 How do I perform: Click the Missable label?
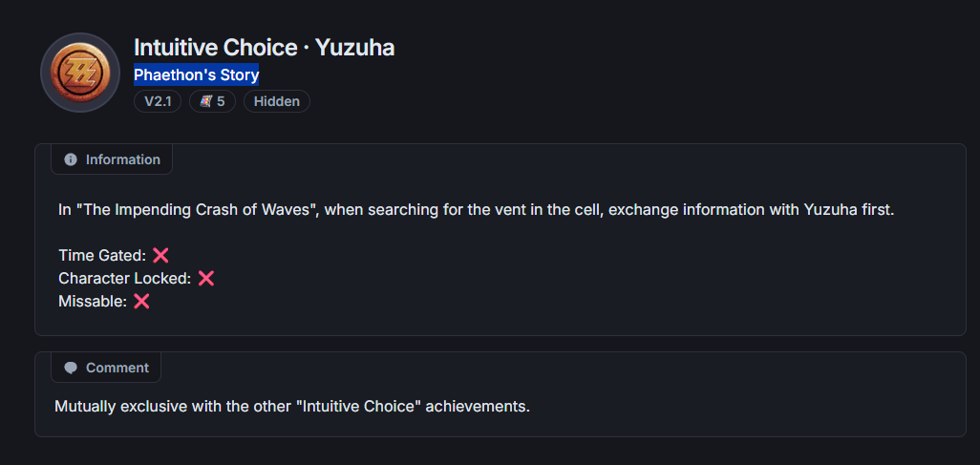[92, 301]
